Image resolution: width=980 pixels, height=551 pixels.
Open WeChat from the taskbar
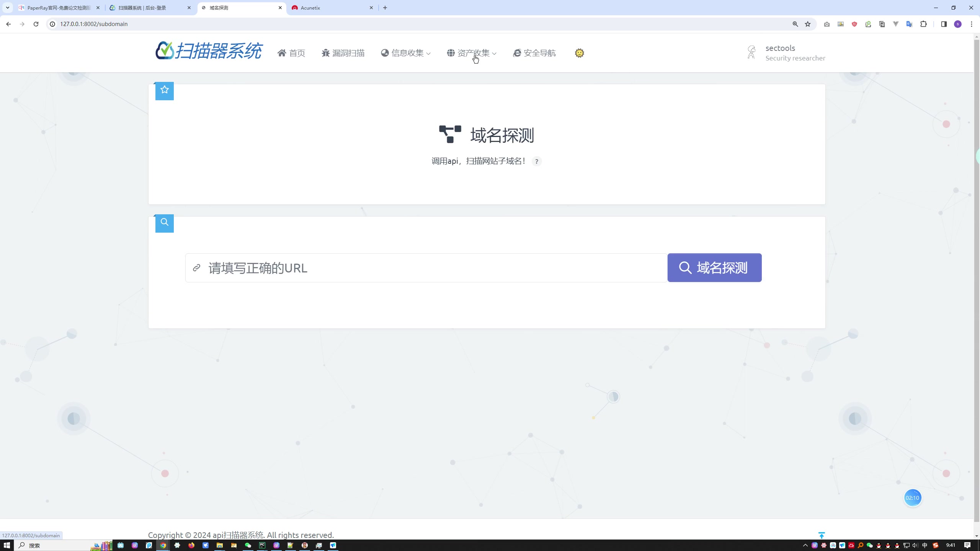(248, 545)
